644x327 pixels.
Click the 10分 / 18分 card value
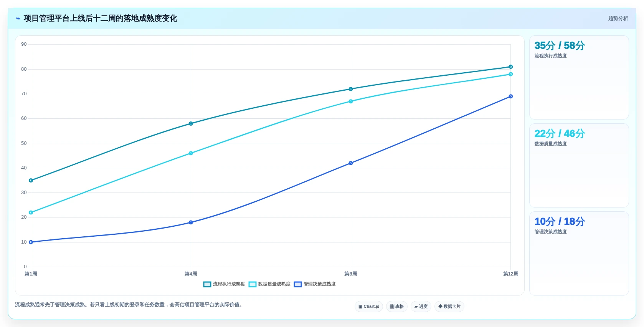pos(560,222)
